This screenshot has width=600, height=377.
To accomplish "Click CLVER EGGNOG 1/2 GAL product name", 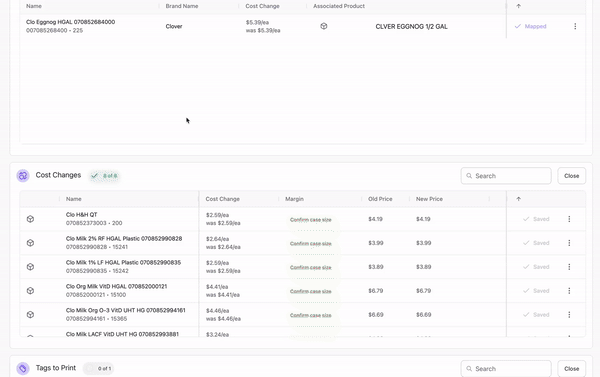I will (411, 26).
